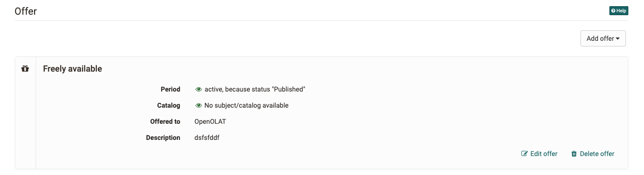Click the Period field label
Viewport: 644px width, 175px height.
171,89
